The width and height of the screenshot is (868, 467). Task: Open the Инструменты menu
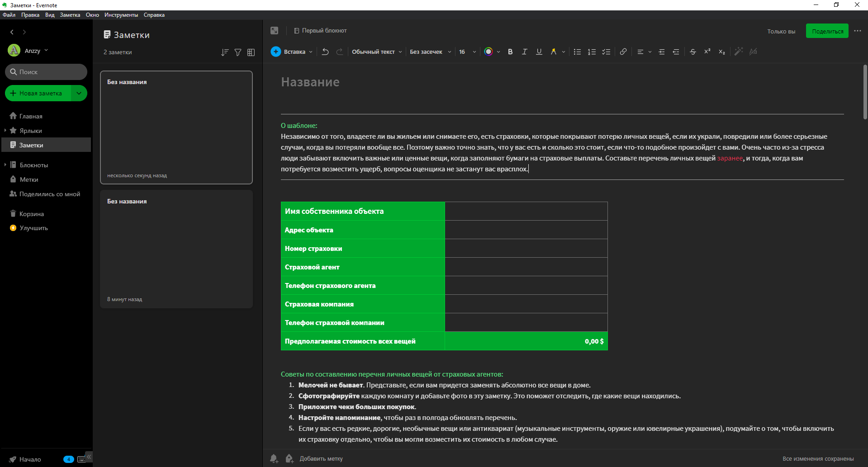pyautogui.click(x=121, y=14)
